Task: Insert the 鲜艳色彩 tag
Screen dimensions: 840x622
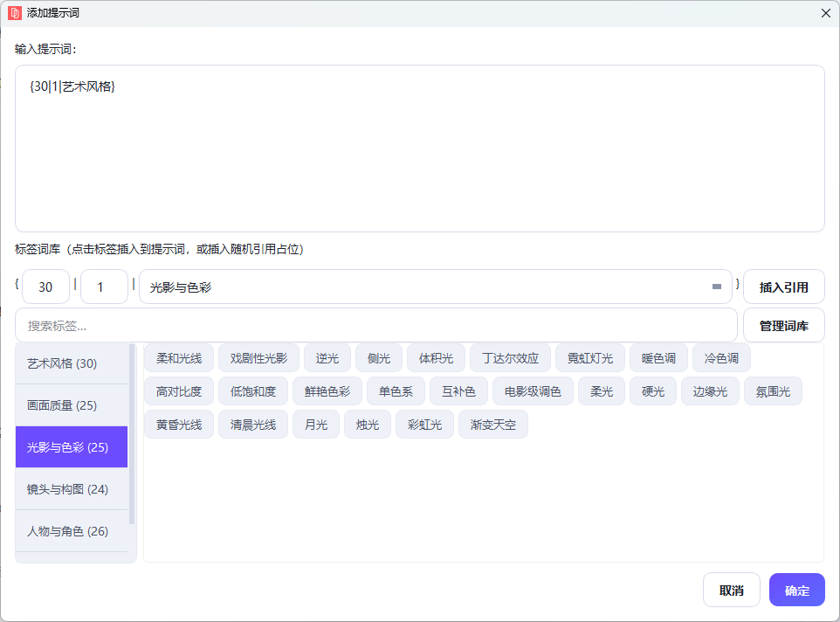Action: [x=327, y=391]
